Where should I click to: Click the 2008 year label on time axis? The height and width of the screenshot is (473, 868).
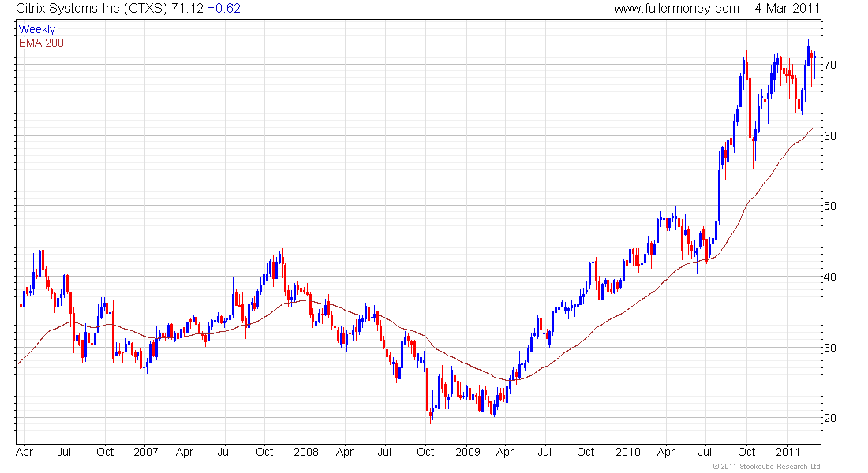306,452
